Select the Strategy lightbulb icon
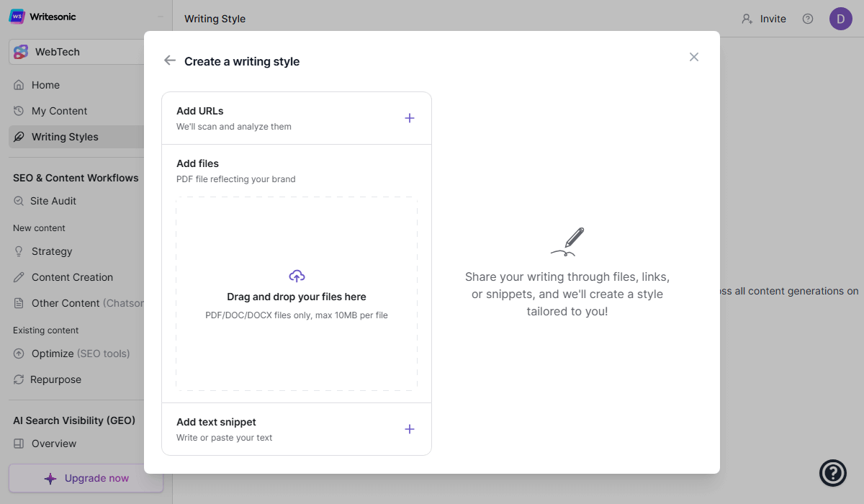Image resolution: width=864 pixels, height=504 pixels. pos(19,251)
